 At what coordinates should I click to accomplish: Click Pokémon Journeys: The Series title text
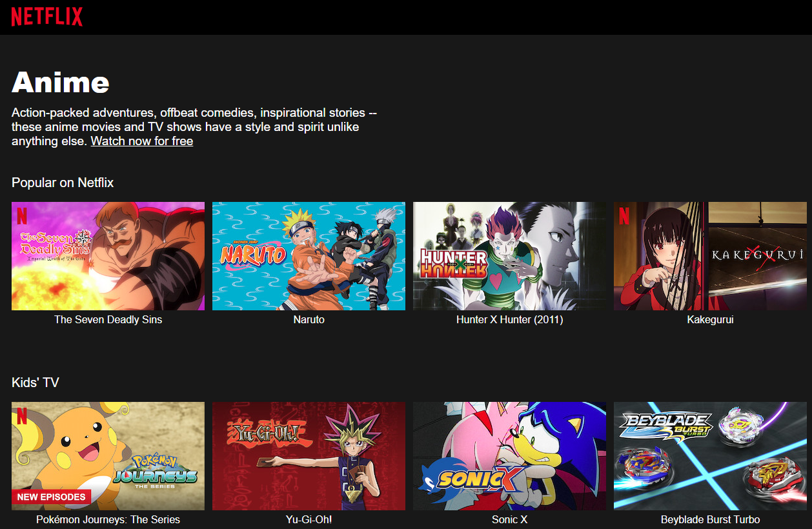pos(108,519)
